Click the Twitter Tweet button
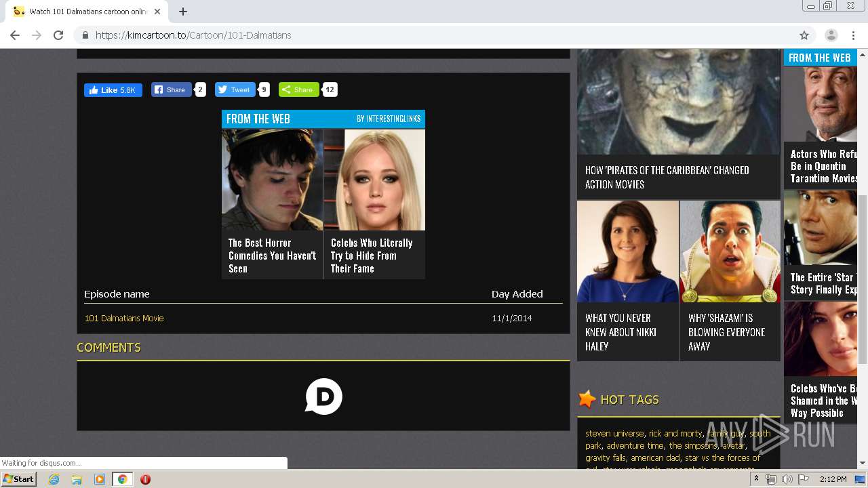 click(x=235, y=89)
